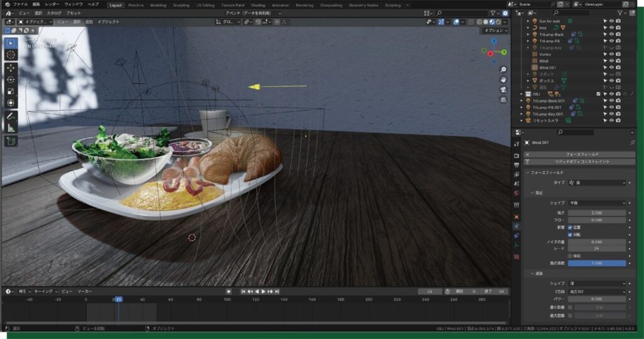
Task: Collapse the フォースフィールド panel
Action: click(528, 172)
